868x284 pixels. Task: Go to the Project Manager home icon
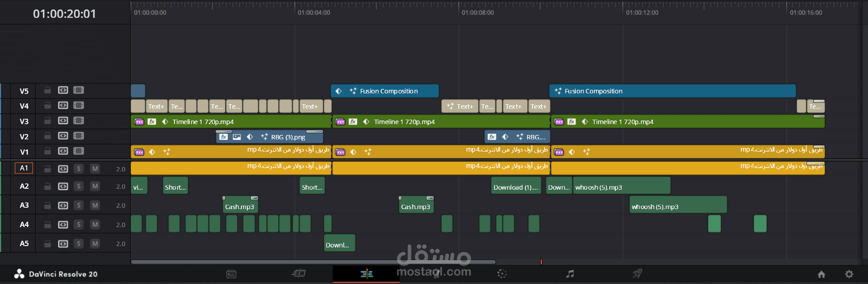[821, 274]
